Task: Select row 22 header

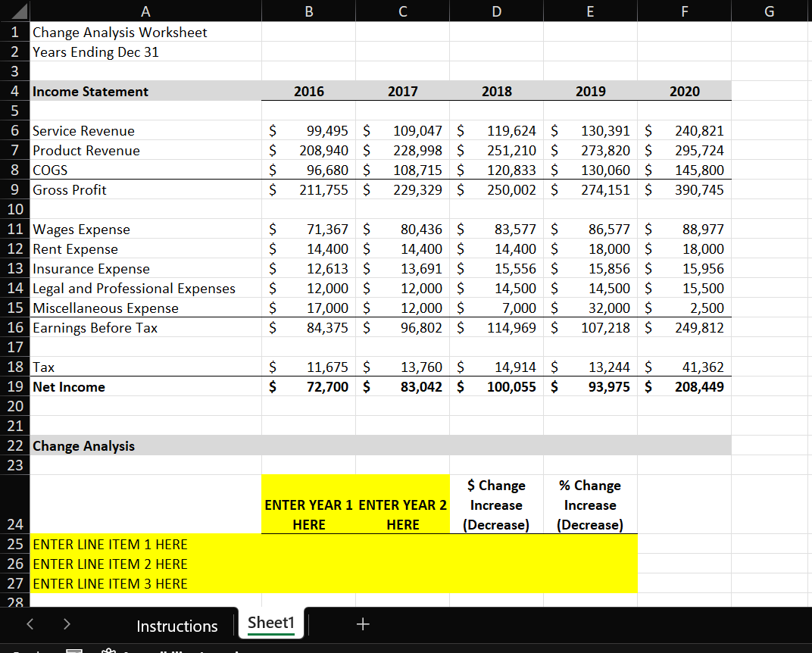Action: pyautogui.click(x=15, y=445)
